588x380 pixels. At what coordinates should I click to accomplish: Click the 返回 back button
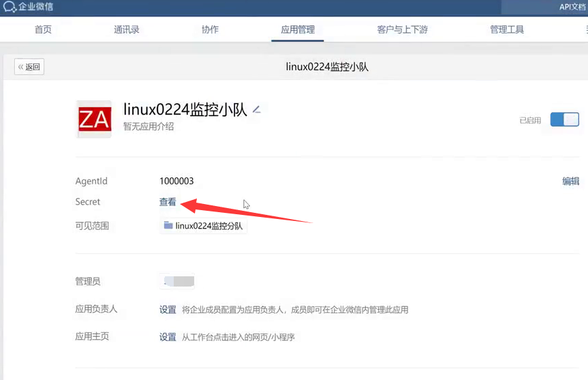click(29, 67)
